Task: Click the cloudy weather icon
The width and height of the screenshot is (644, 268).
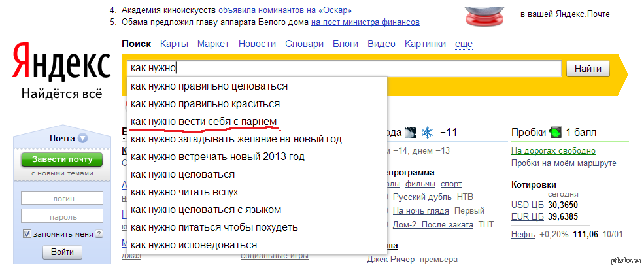Action: coord(411,133)
